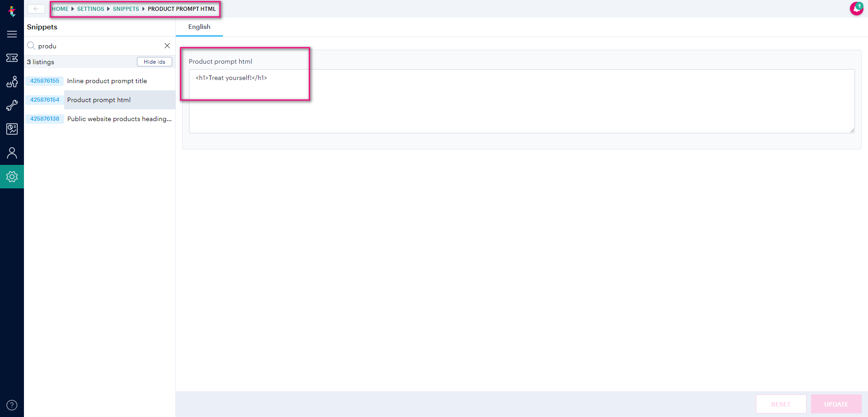This screenshot has width=868, height=417.
Task: Select Public website products heading snippet
Action: (x=119, y=119)
